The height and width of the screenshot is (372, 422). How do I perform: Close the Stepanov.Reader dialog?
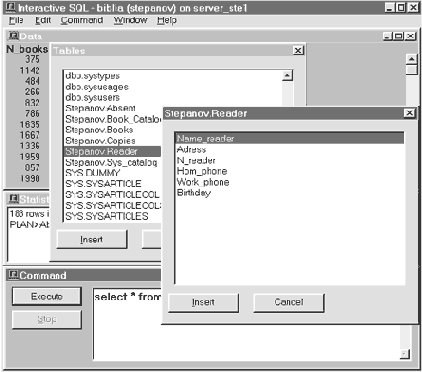(x=409, y=113)
